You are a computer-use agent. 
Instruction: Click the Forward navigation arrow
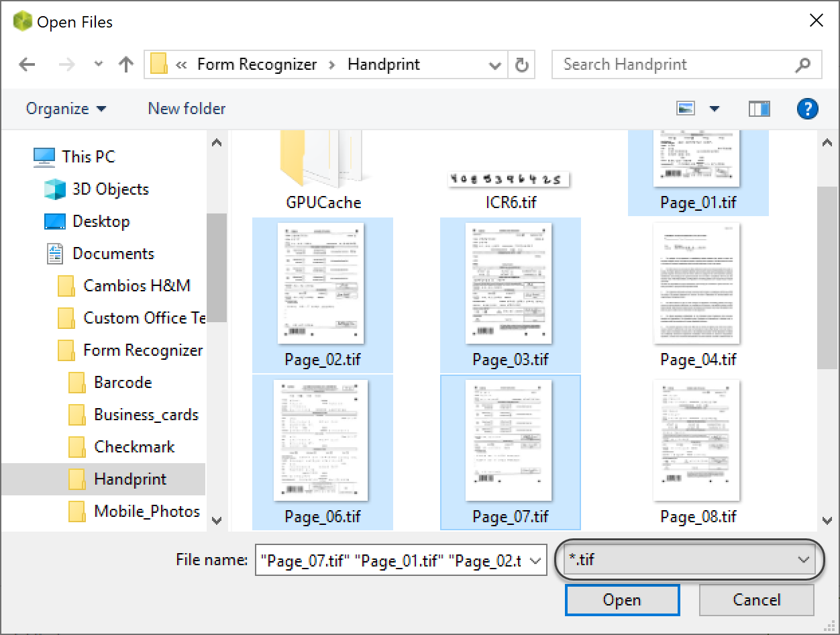click(x=67, y=65)
